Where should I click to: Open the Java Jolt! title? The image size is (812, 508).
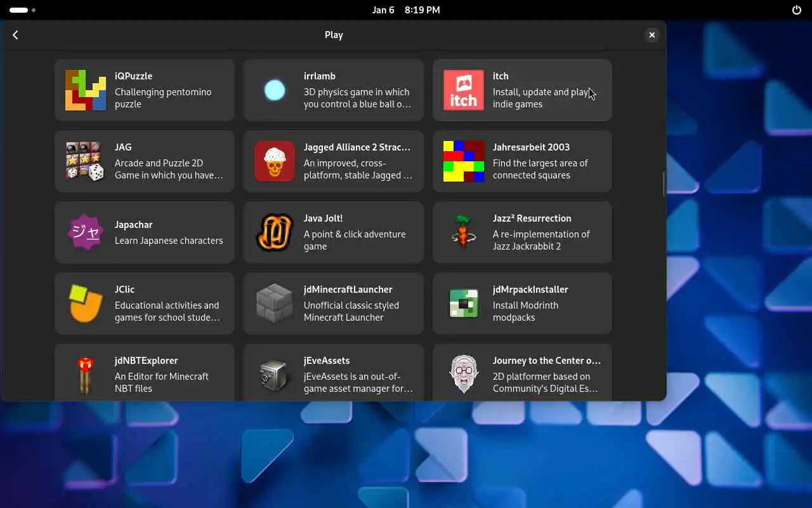[323, 218]
